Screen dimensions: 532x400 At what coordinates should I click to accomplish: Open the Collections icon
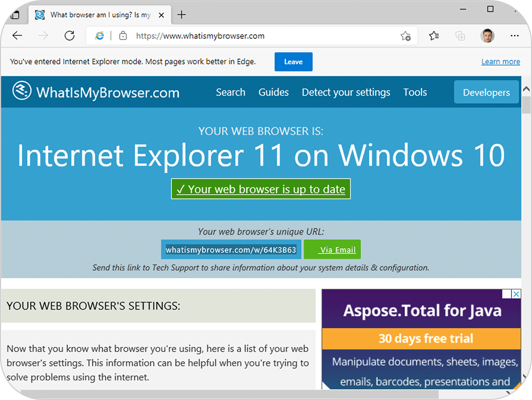[x=460, y=35]
